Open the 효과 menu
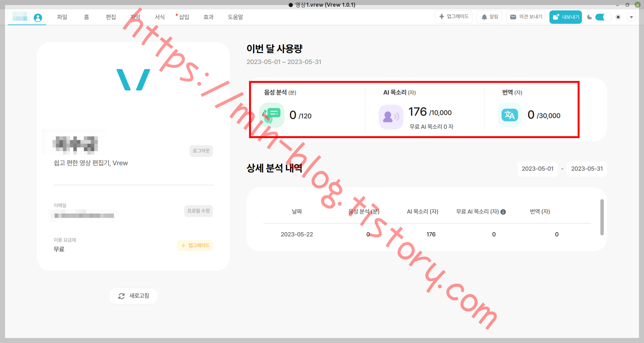 [208, 17]
